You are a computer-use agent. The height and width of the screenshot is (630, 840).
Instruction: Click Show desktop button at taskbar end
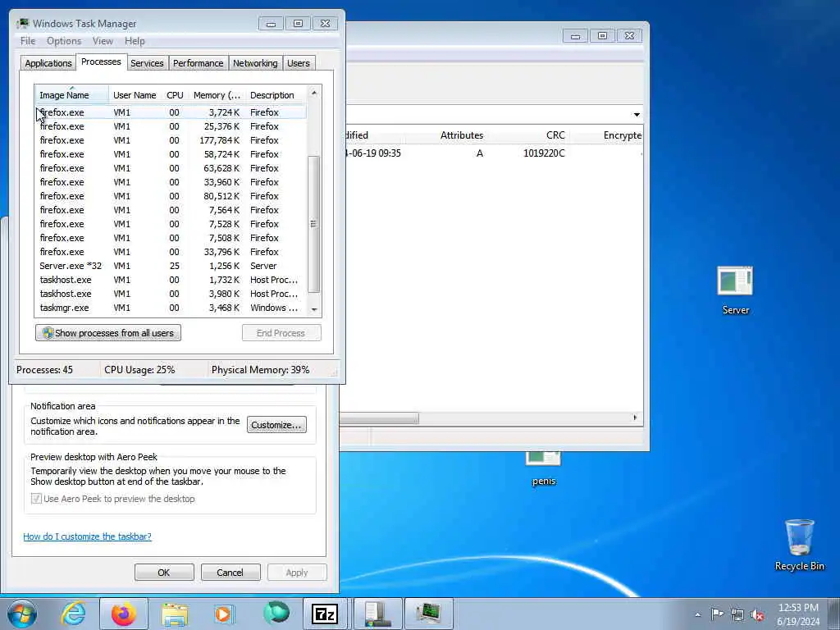click(834, 614)
